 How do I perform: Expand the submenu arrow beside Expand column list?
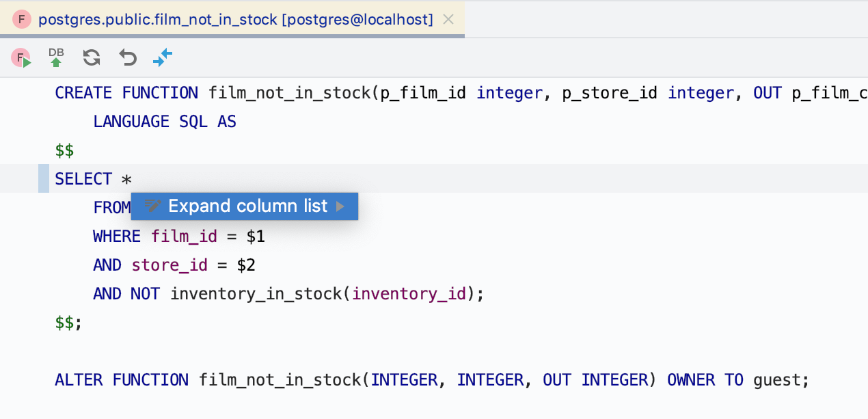(340, 206)
